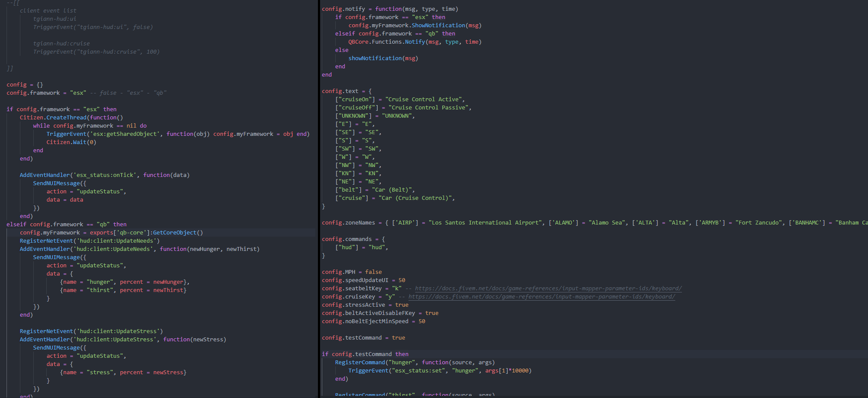Open the FiveM docs link on the seatbeltKey line
This screenshot has height=398, width=868.
click(x=548, y=289)
